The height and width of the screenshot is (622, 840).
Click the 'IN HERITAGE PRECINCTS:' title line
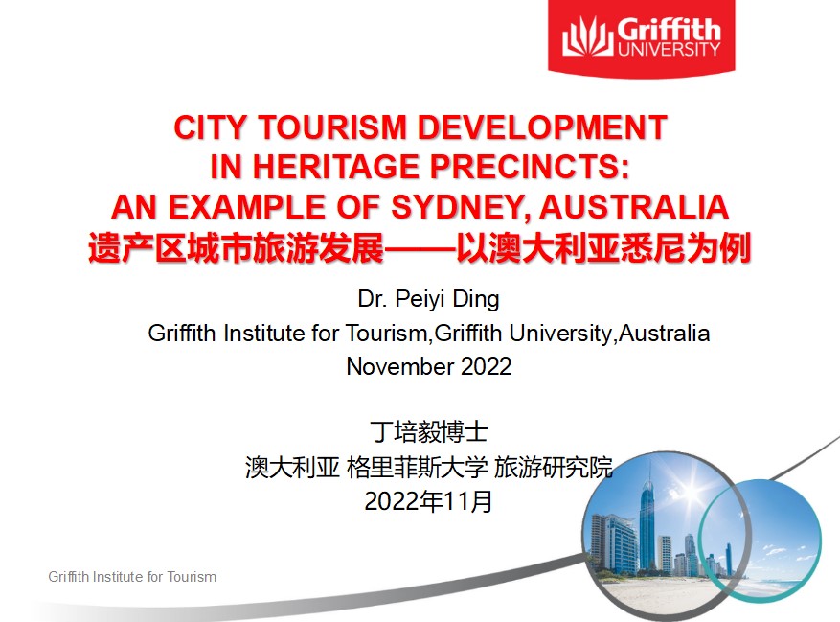420,167
